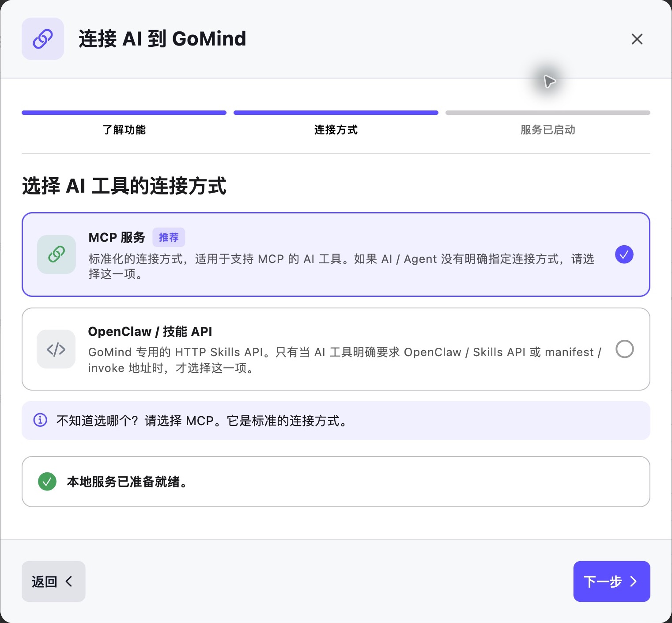Click the 服务已启动 progress bar segment
Viewport: 672px width, 623px height.
click(548, 113)
